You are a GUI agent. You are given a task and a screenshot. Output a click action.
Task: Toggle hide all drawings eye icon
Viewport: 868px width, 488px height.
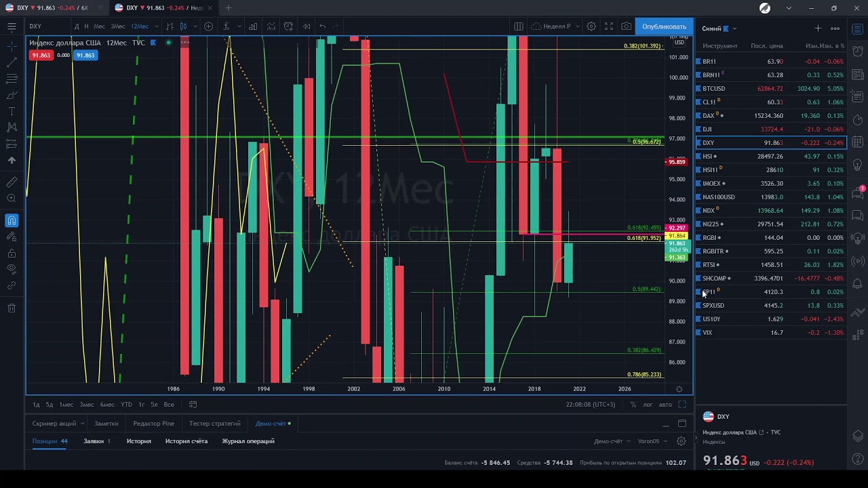coord(12,269)
